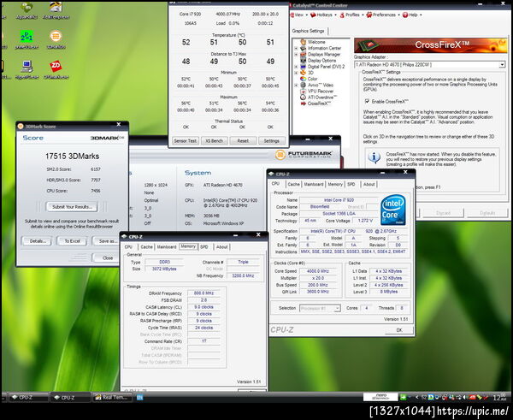The width and height of the screenshot is (513, 420).
Task: Open the Profiles menu in Catalyst
Action: 351,15
